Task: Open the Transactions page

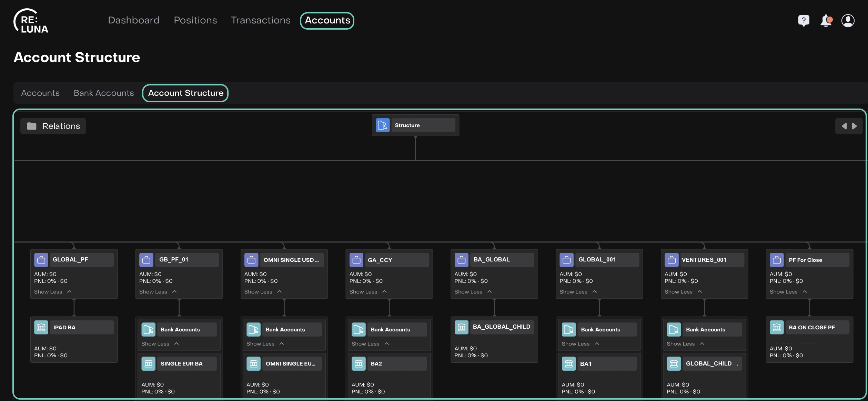Action: click(x=261, y=20)
